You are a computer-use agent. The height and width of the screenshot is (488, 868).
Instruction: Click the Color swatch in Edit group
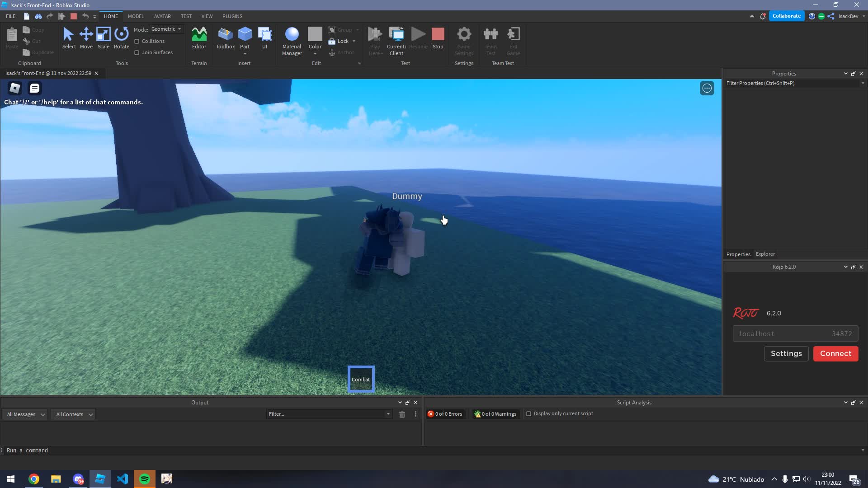coord(315,34)
